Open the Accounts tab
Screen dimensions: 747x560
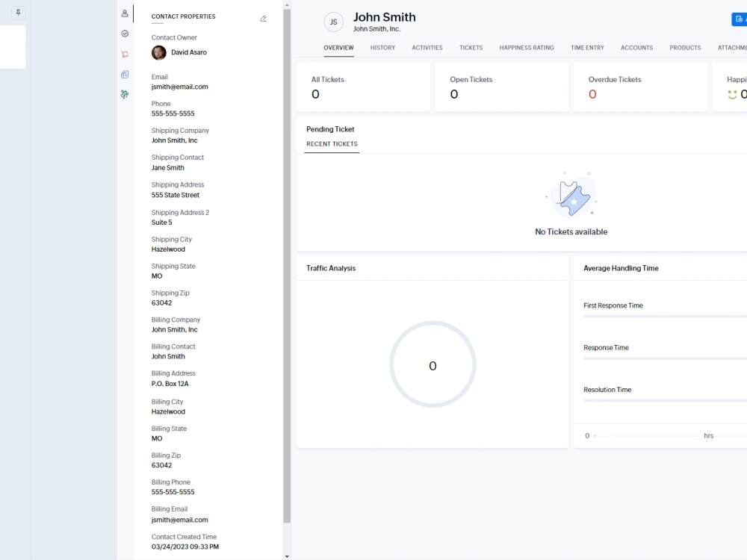pyautogui.click(x=637, y=48)
